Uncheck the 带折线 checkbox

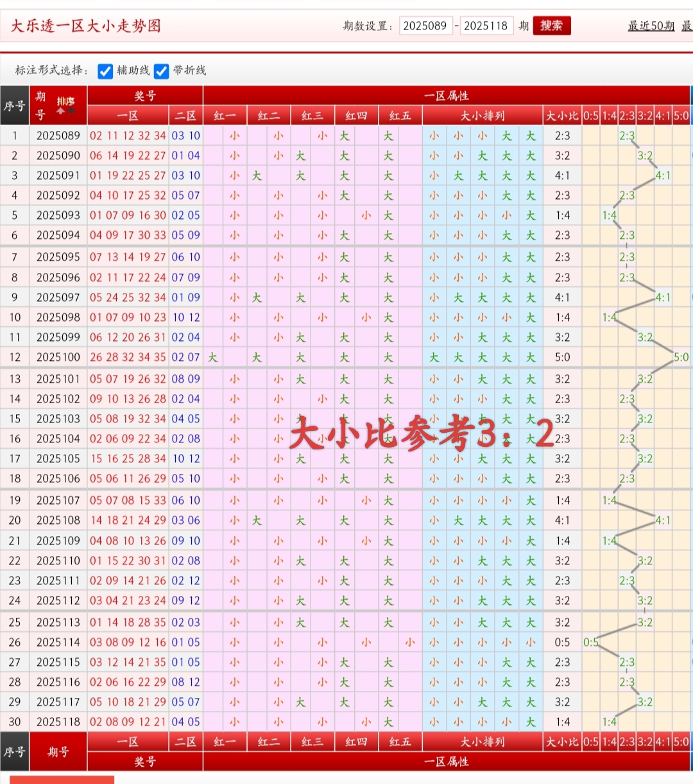coord(162,71)
